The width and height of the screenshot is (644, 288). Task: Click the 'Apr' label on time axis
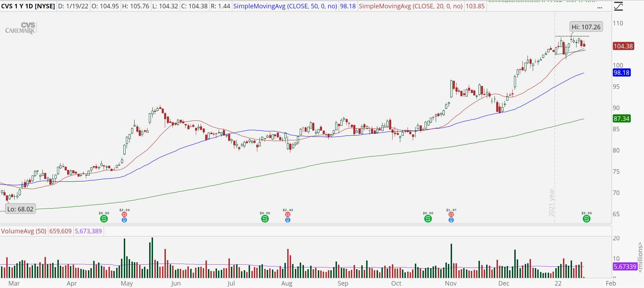[x=72, y=283]
